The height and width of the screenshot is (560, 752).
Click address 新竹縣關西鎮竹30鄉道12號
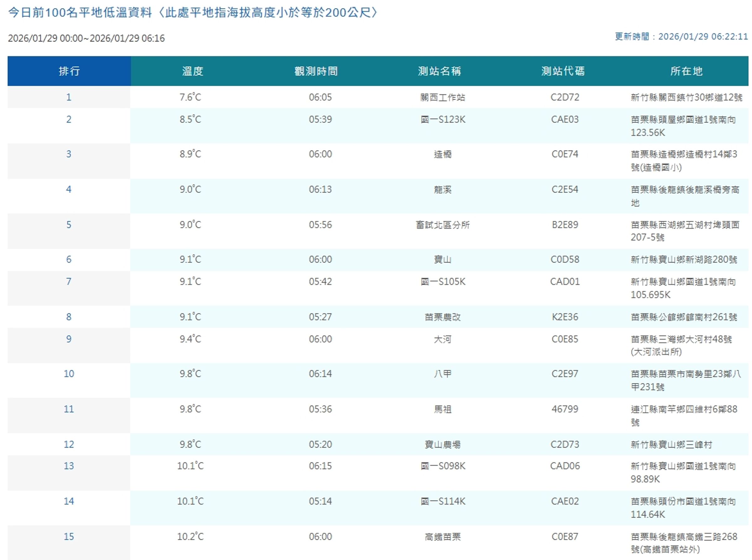[x=687, y=98]
